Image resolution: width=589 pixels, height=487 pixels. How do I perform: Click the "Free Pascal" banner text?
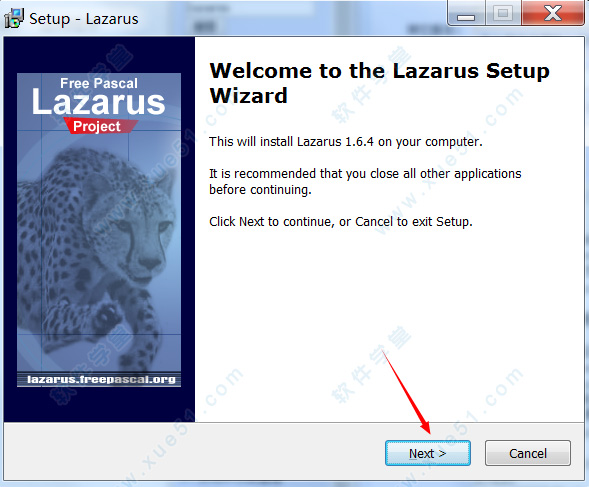[99, 83]
